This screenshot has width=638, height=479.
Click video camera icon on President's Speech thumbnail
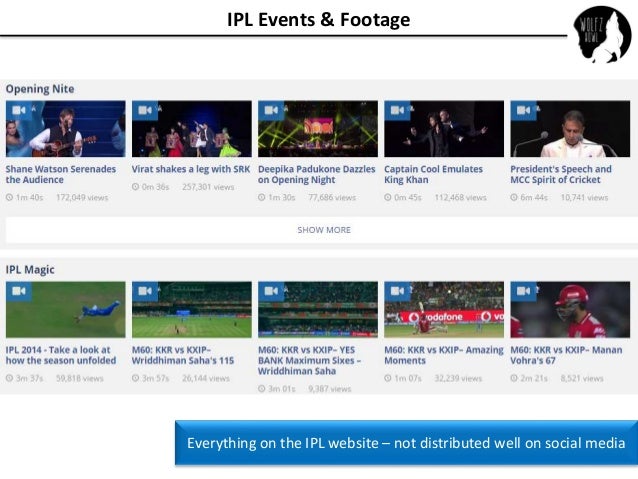[x=523, y=110]
